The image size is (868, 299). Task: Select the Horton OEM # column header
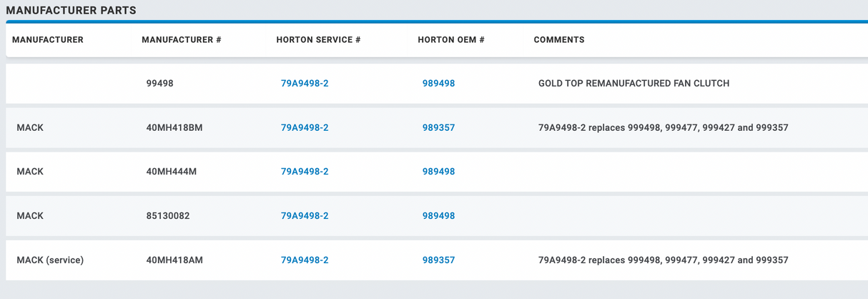[x=451, y=40]
